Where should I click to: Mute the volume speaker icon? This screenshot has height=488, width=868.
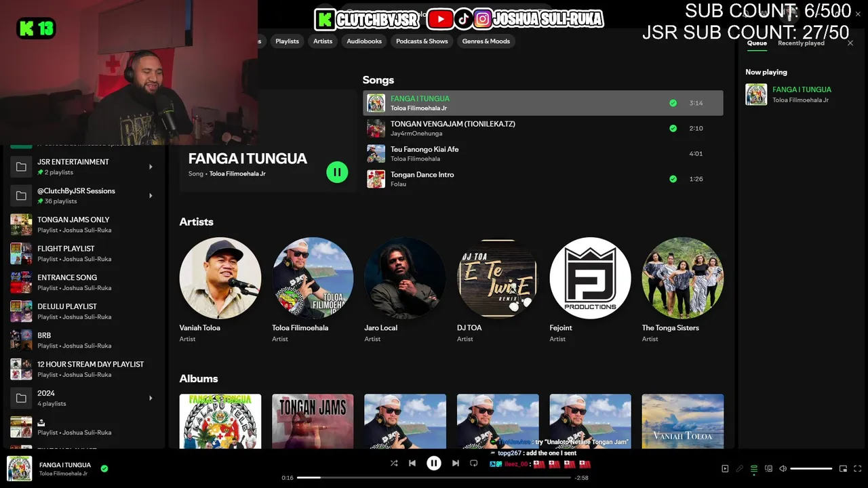[x=783, y=468]
